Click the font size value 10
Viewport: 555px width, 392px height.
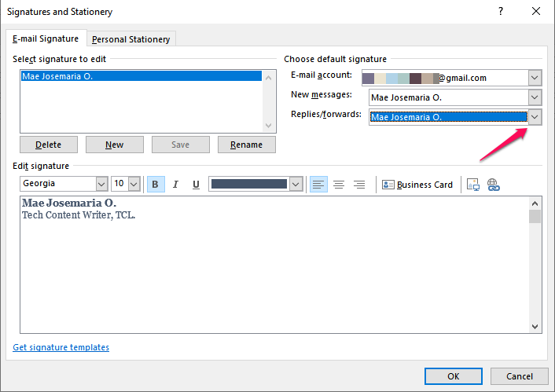click(119, 183)
